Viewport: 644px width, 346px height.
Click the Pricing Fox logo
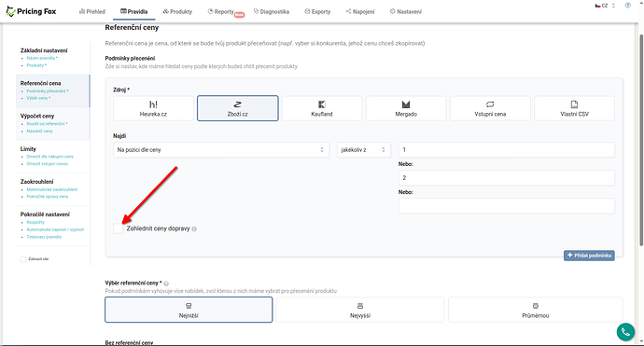tap(31, 11)
